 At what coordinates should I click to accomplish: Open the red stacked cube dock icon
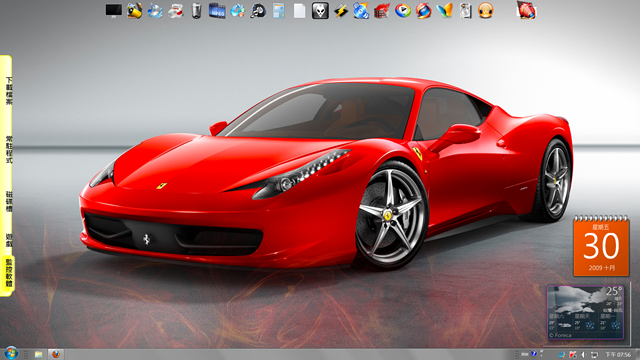pos(382,11)
